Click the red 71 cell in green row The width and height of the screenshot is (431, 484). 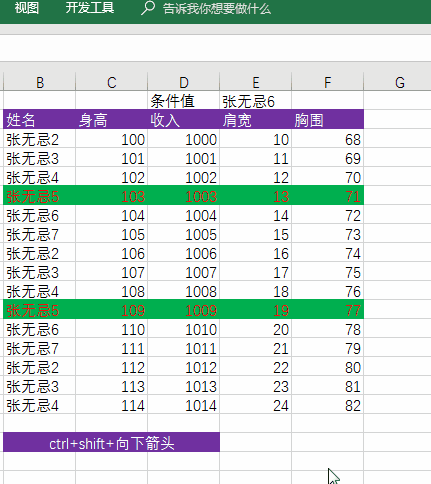tap(328, 196)
